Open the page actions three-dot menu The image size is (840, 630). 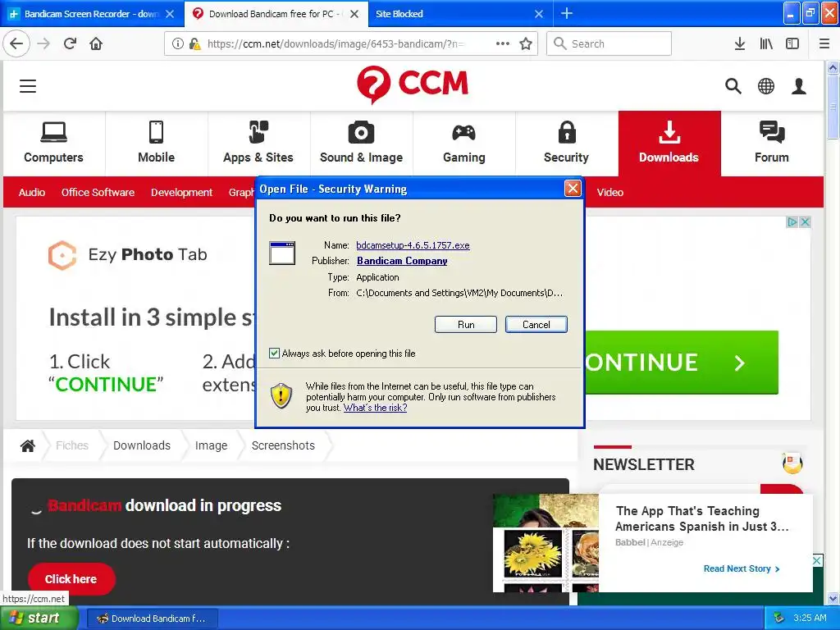pyautogui.click(x=503, y=43)
